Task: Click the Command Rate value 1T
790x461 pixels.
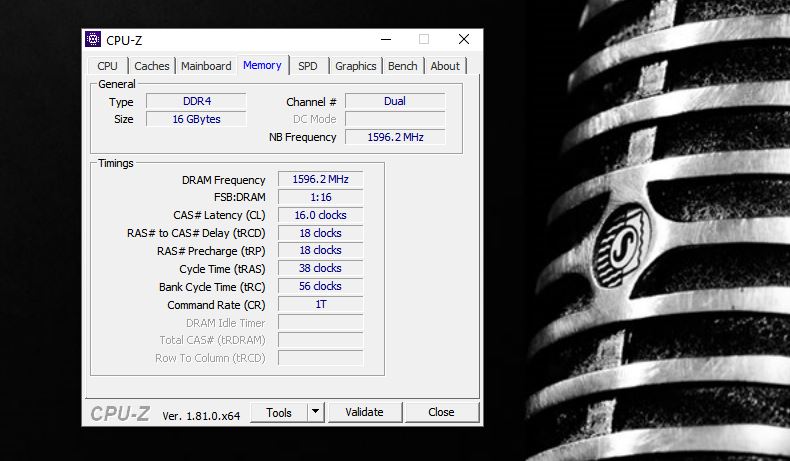Action: pyautogui.click(x=320, y=304)
